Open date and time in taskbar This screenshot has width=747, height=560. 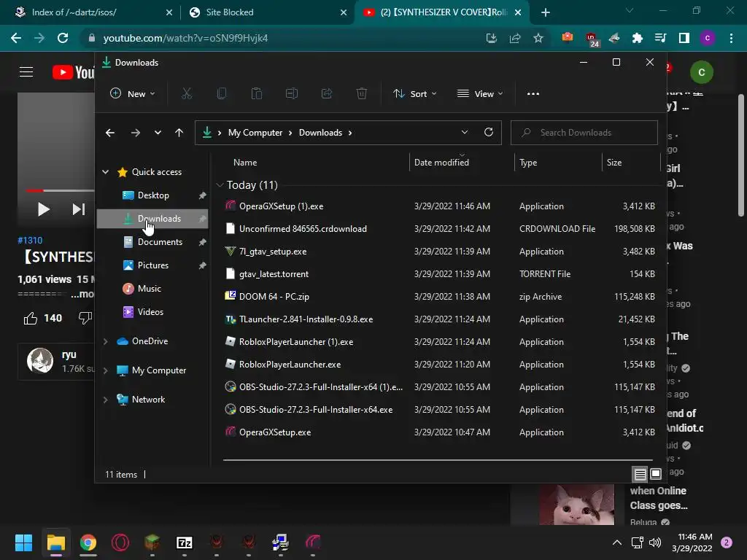[692, 542]
